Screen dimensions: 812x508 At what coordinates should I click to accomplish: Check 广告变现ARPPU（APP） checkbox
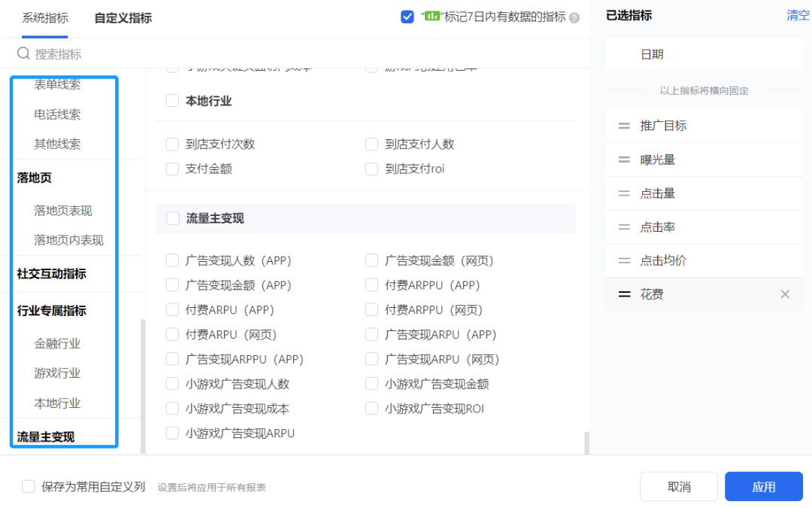(172, 359)
